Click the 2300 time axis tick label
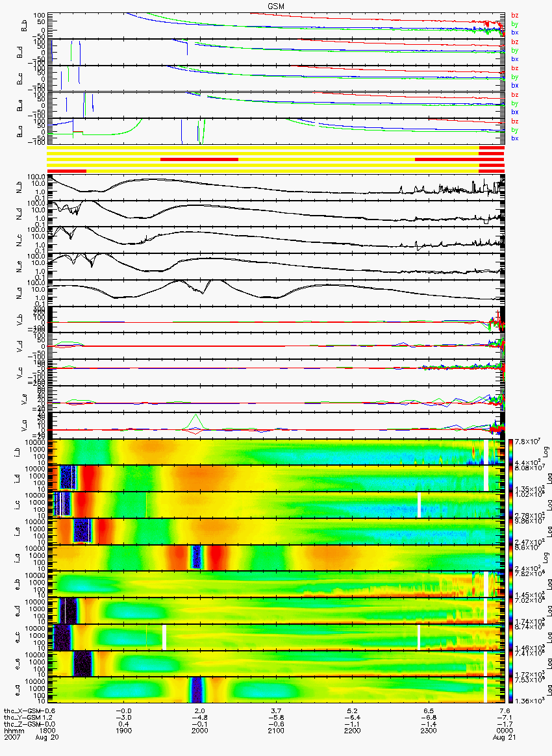Viewport: 552px width, 756px height. [x=429, y=731]
